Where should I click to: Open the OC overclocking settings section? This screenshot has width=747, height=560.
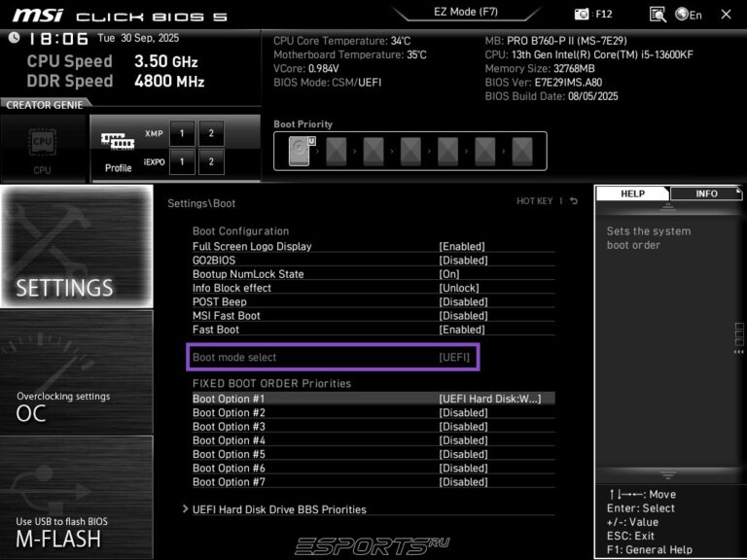[x=76, y=372]
